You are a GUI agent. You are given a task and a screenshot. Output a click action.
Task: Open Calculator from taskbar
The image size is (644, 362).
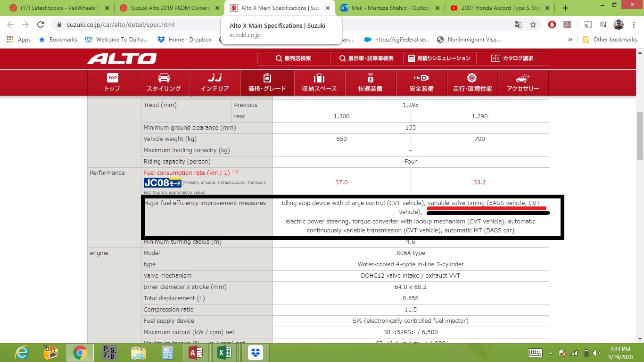tap(167, 353)
